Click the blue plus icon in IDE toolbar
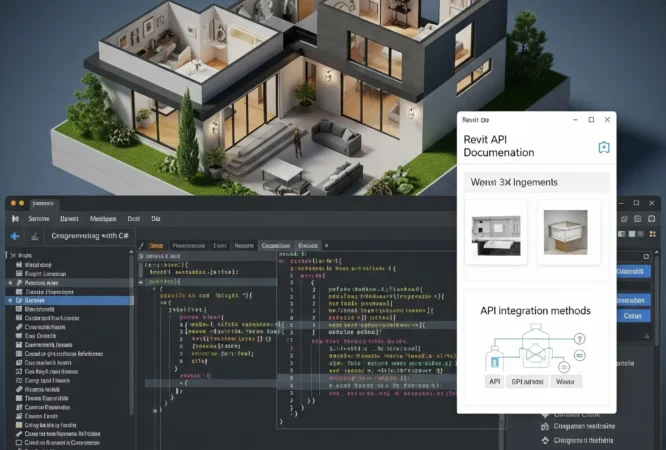Screen dimensions: 666x450 (x=15, y=236)
